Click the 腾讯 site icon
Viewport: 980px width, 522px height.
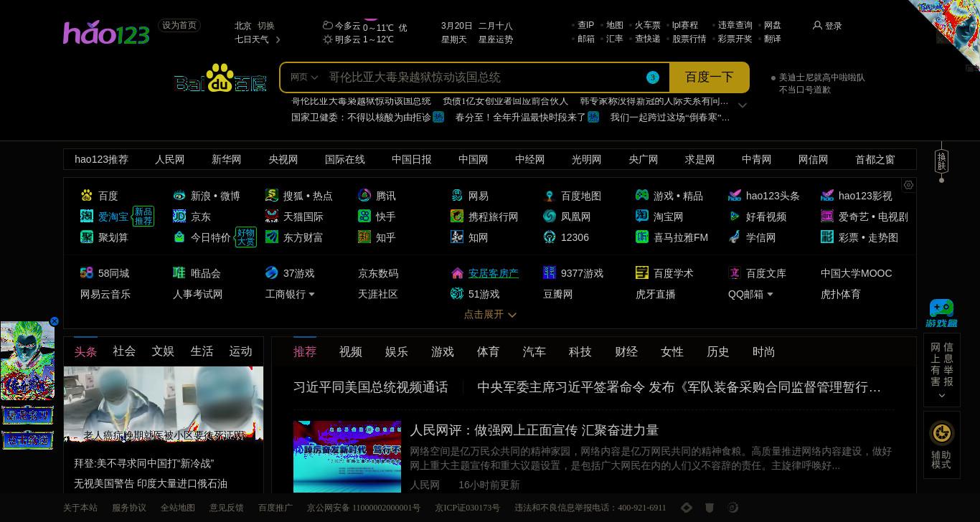tap(364, 195)
